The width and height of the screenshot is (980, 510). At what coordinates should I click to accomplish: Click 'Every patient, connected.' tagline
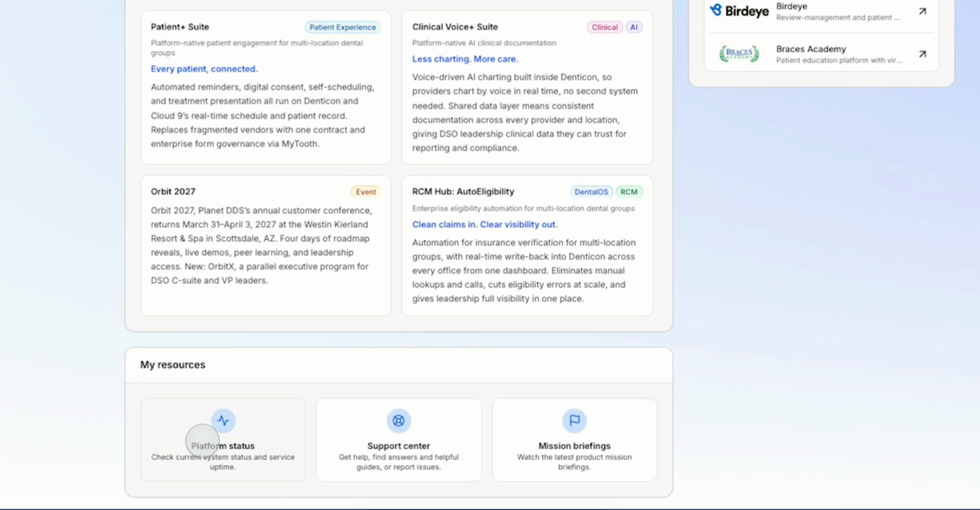[204, 69]
